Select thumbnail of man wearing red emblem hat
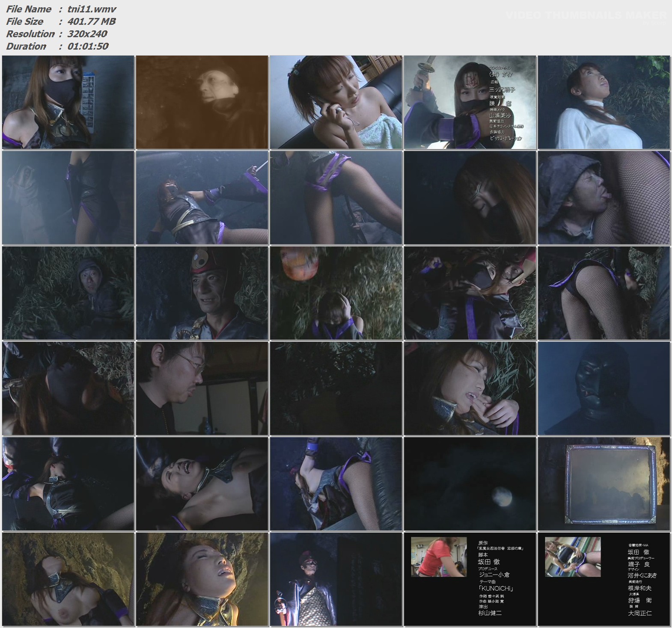This screenshot has width=672, height=628. (202, 293)
